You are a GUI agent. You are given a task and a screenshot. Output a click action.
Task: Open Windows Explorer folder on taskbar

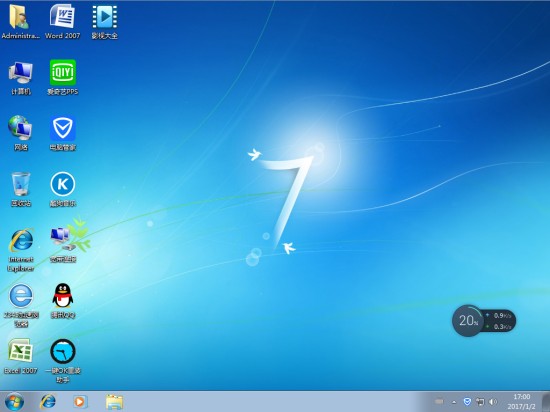pos(114,402)
